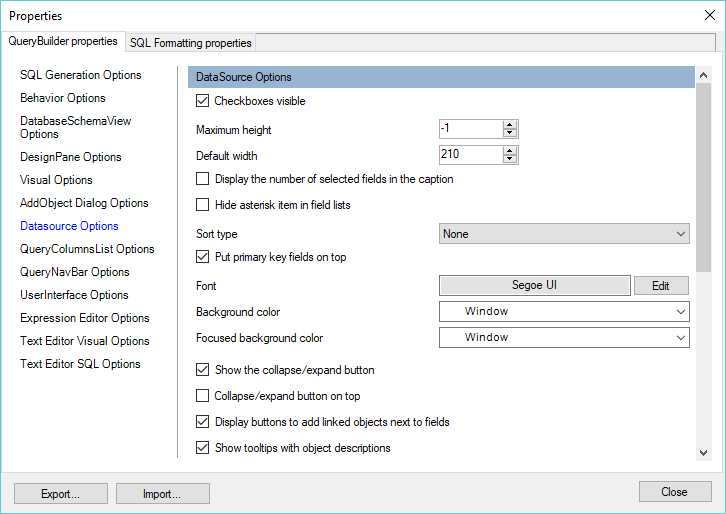The width and height of the screenshot is (726, 514).
Task: Check Collapse/expand button on top
Action: (x=202, y=395)
